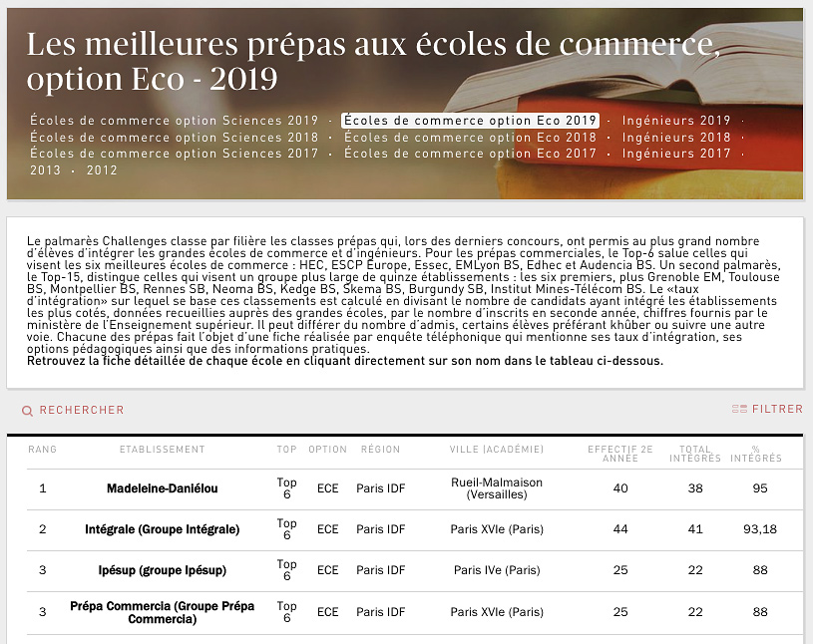Open the Ipésup (groupe Ipésup) page
Image resolution: width=813 pixels, height=644 pixels.
click(x=163, y=570)
